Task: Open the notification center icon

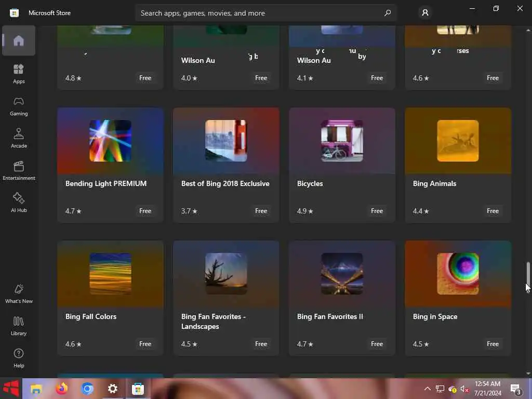Action: click(516, 389)
